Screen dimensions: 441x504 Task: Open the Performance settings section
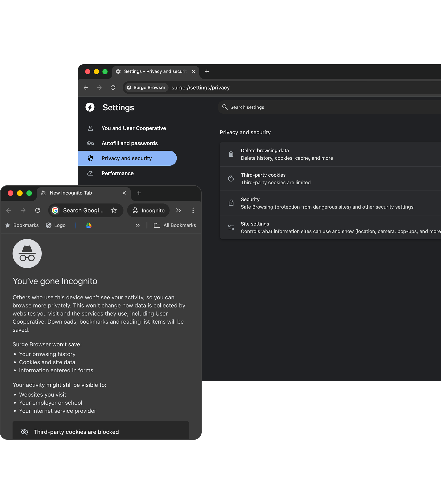pyautogui.click(x=127, y=173)
